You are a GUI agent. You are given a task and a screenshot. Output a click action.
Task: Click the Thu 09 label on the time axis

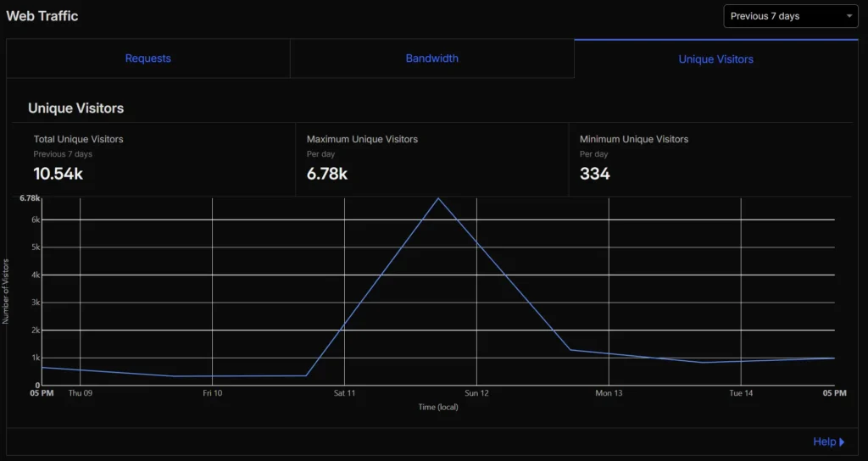coord(80,393)
